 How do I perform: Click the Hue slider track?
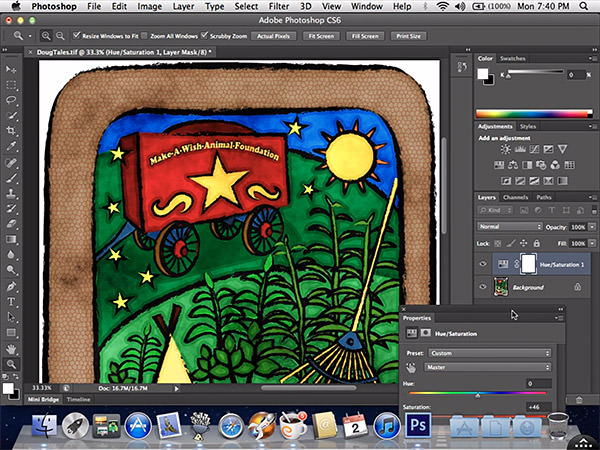pos(478,393)
